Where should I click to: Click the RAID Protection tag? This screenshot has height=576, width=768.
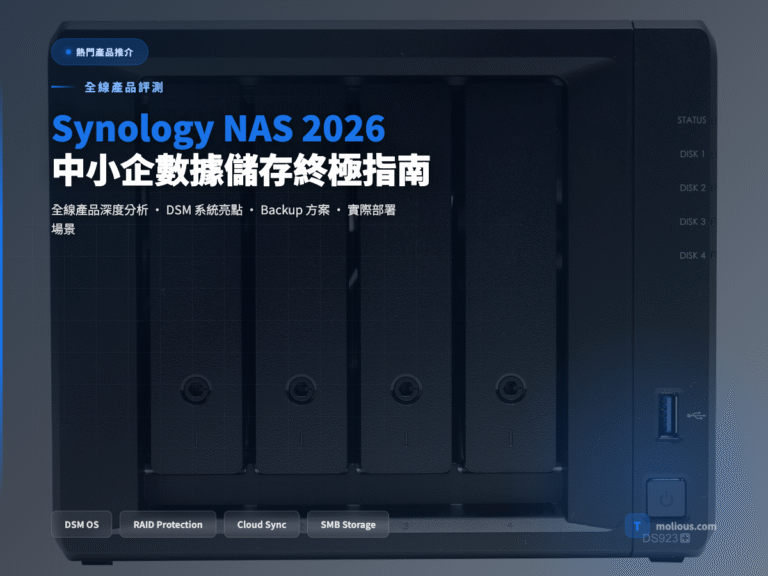point(168,525)
